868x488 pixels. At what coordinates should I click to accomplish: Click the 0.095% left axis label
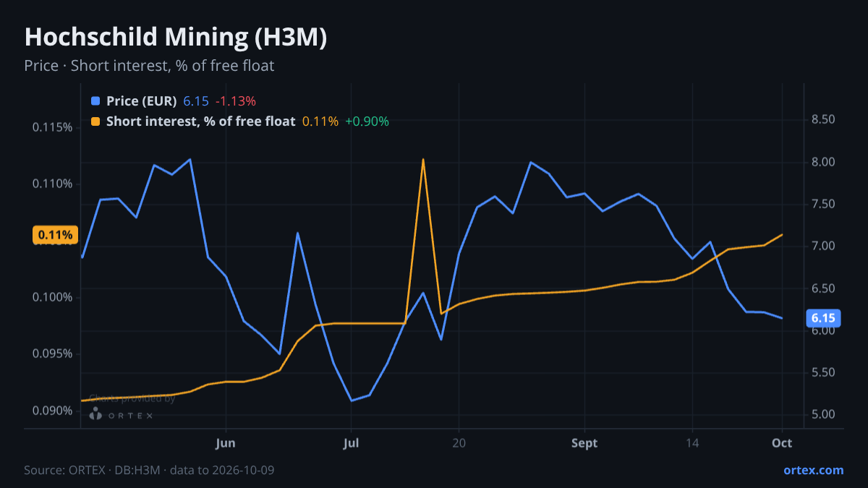53,354
